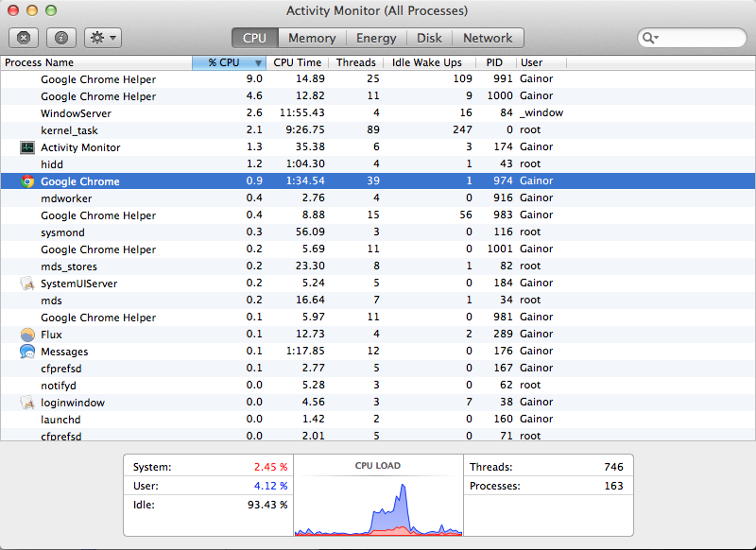Open the Inspect process info icon
Viewport: 756px width, 550px height.
61,38
